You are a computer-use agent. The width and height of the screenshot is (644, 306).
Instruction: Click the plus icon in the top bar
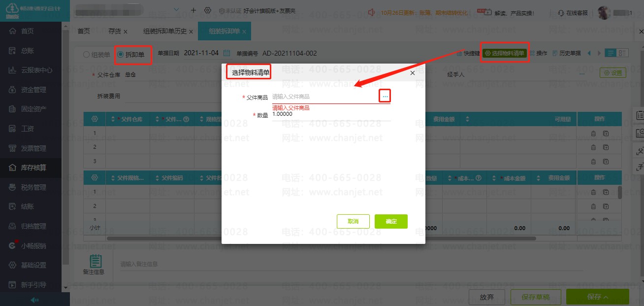[x=193, y=10]
